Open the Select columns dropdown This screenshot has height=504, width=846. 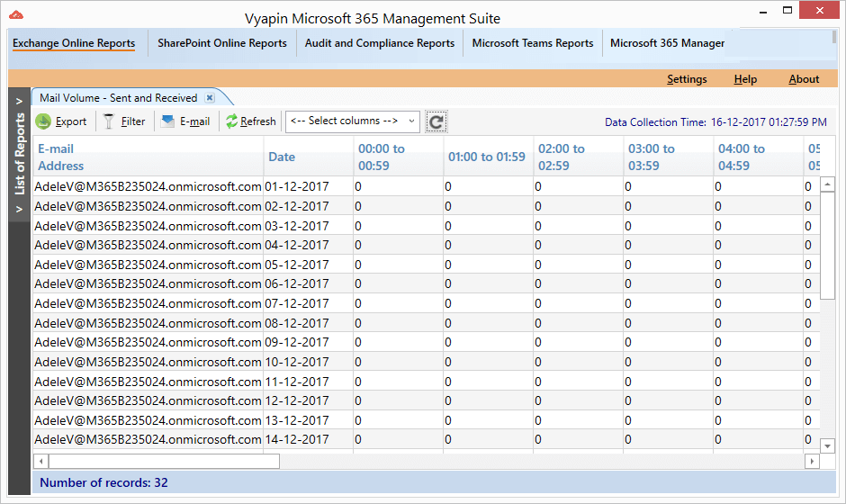[x=352, y=121]
